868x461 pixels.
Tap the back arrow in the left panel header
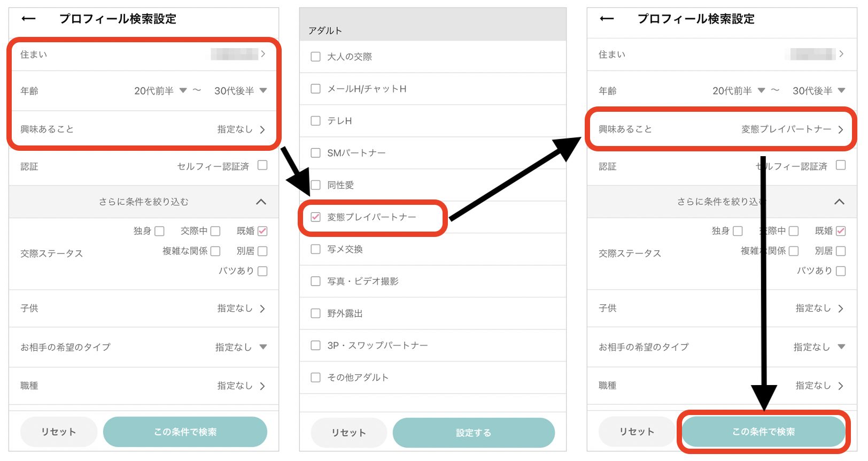point(28,19)
